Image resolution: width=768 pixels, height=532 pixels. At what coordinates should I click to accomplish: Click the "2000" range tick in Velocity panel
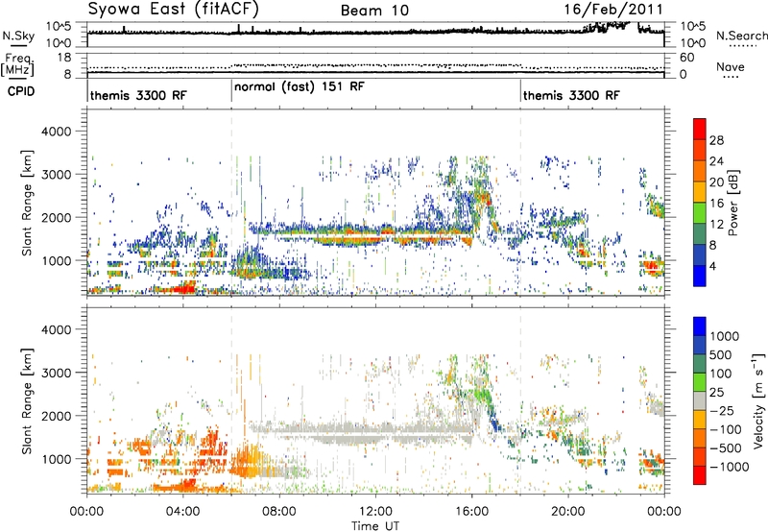click(x=57, y=417)
